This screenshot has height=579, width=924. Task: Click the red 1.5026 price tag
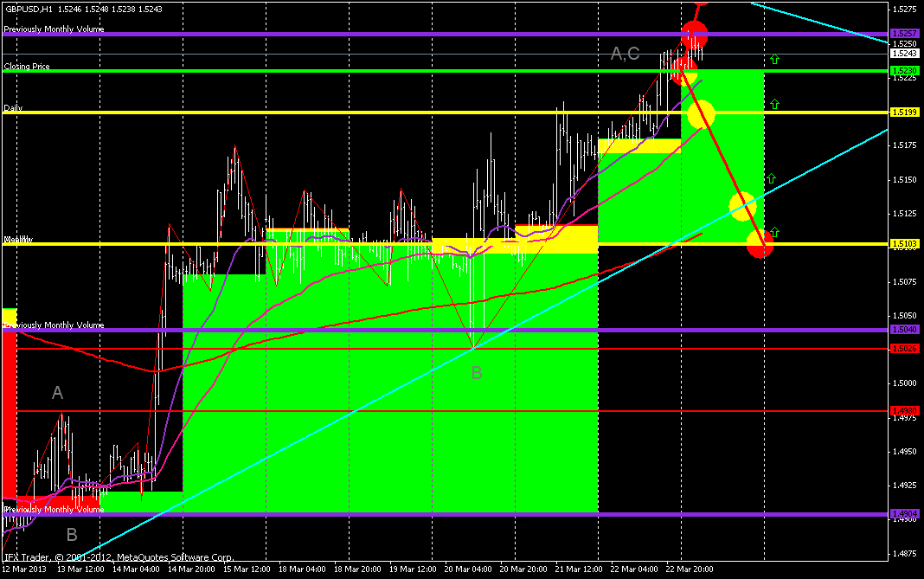905,349
